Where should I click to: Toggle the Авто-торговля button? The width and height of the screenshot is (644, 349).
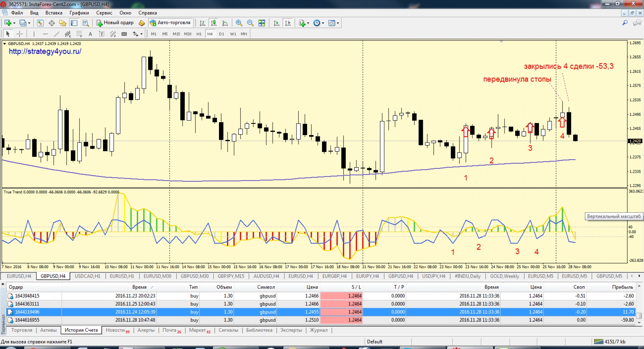(171, 23)
